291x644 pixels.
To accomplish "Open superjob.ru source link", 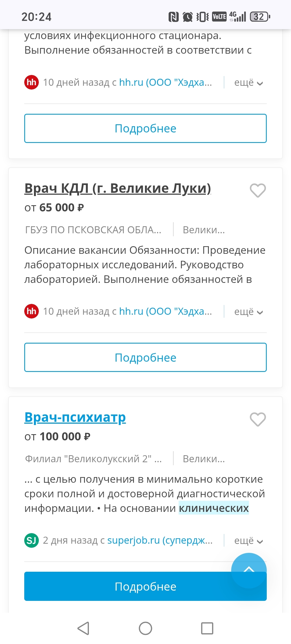I will click(160, 540).
